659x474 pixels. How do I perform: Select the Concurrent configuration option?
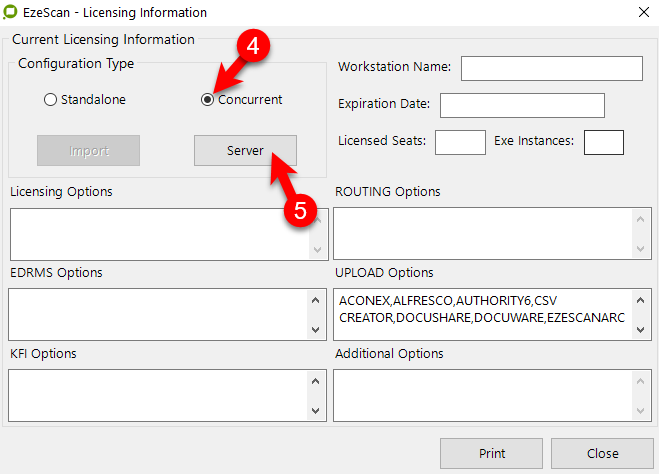(208, 100)
